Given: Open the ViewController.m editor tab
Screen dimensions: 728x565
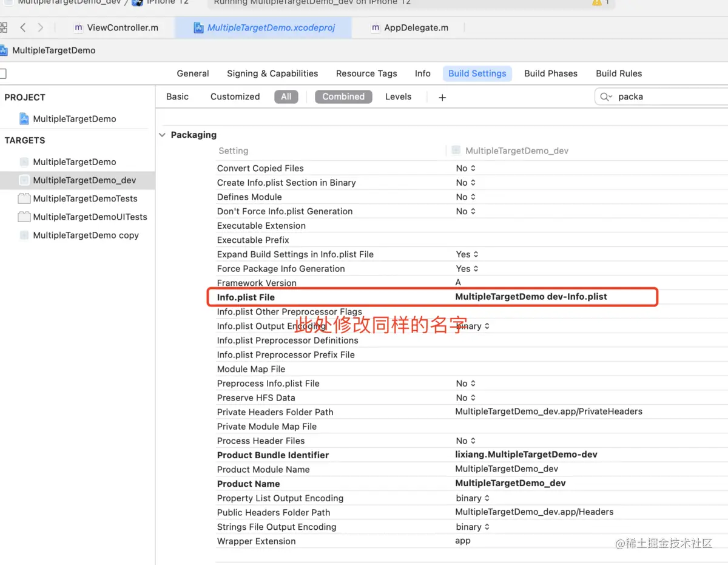Looking at the screenshot, I should [116, 27].
